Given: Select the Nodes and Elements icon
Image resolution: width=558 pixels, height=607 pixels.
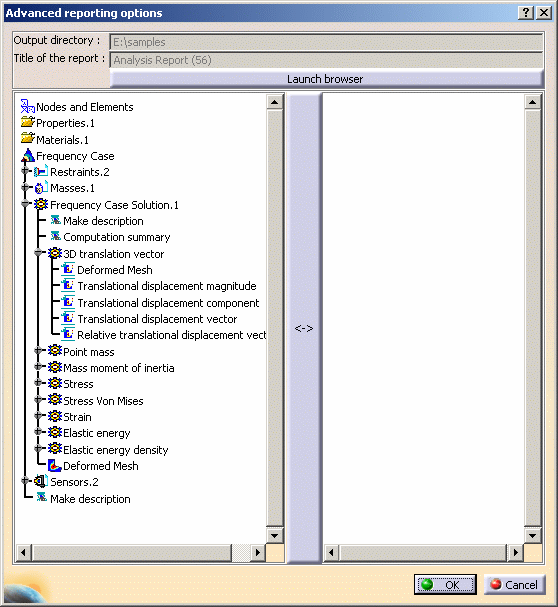Looking at the screenshot, I should [x=27, y=106].
